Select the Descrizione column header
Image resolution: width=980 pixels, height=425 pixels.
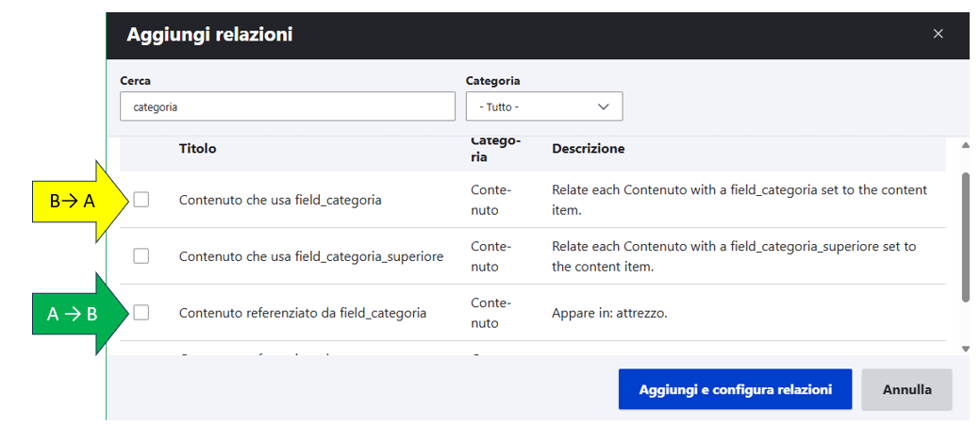(x=588, y=149)
